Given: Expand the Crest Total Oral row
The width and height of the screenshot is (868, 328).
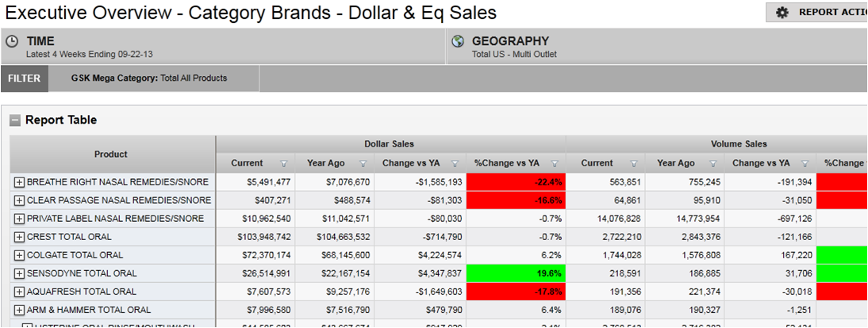Looking at the screenshot, I should [x=20, y=237].
